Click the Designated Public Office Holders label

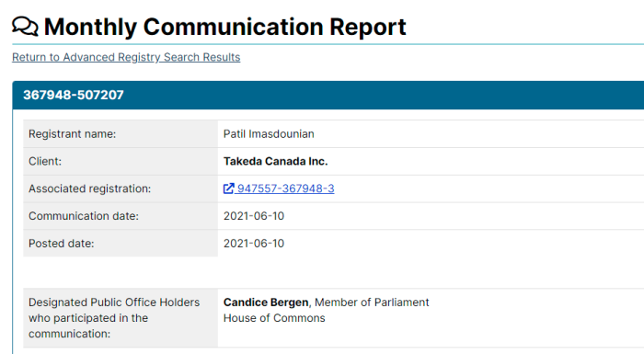click(x=114, y=318)
